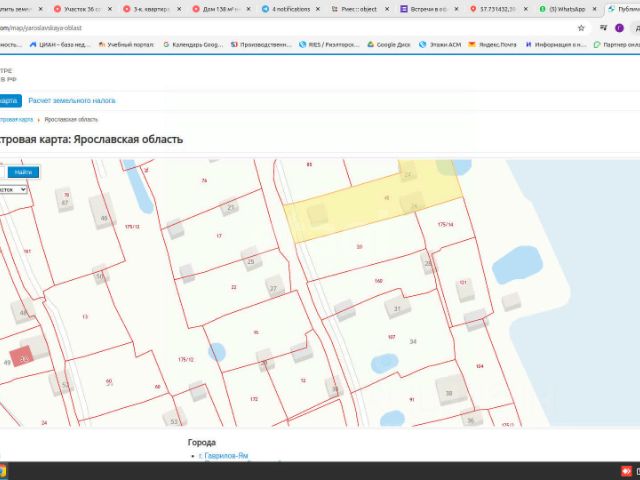Open the Google Диск bookmark
This screenshot has width=640, height=480.
[x=389, y=44]
